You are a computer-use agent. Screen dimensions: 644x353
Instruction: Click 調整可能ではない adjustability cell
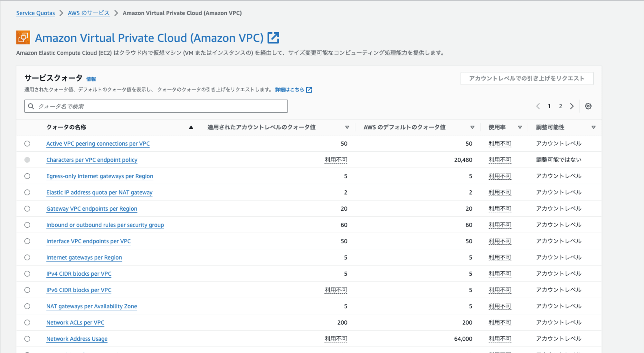(x=559, y=160)
